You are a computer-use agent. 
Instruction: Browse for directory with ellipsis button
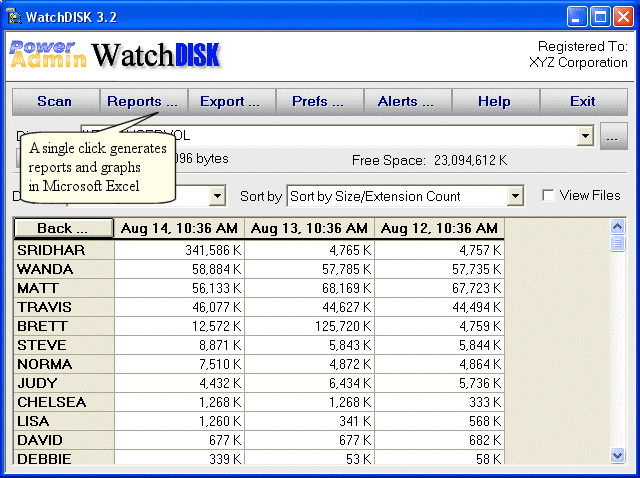click(x=613, y=136)
